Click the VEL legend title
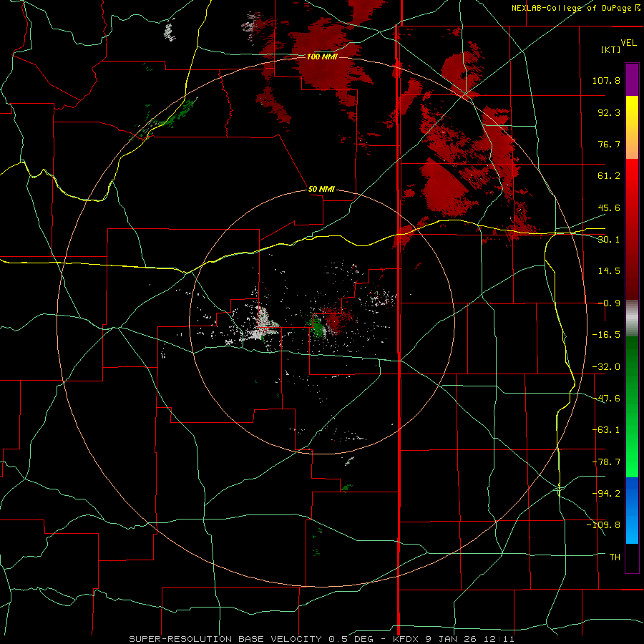 pyautogui.click(x=628, y=43)
